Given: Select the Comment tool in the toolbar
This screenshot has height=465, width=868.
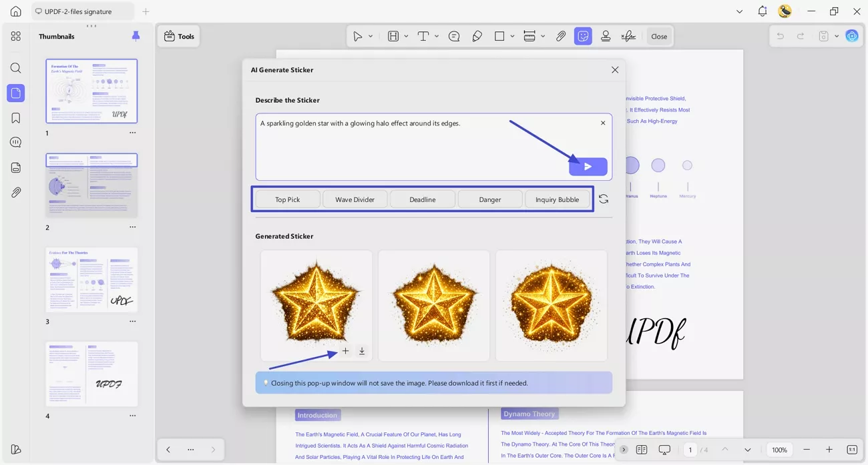Looking at the screenshot, I should click(454, 35).
